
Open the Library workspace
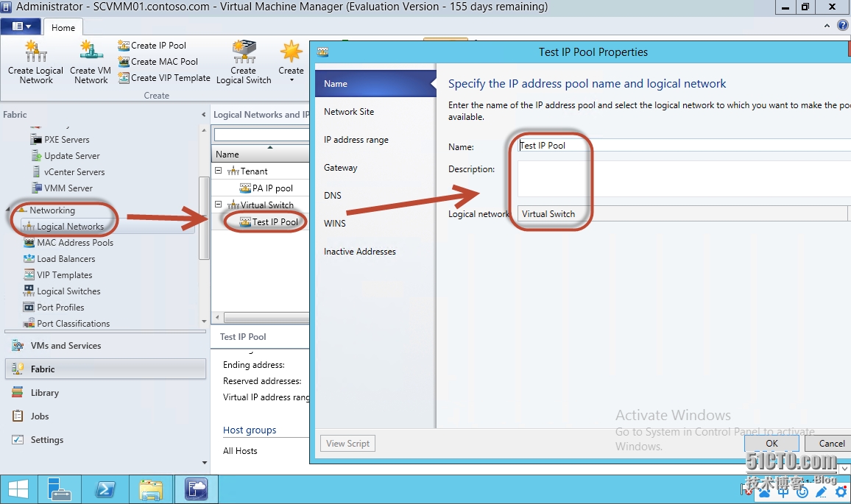105,393
